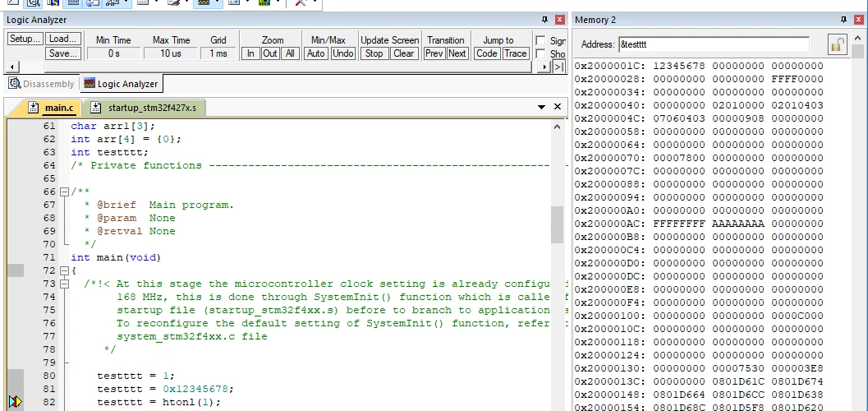Image resolution: width=868 pixels, height=411 pixels.
Task: Click memory value 00007530 at 0x20000130
Action: (738, 368)
